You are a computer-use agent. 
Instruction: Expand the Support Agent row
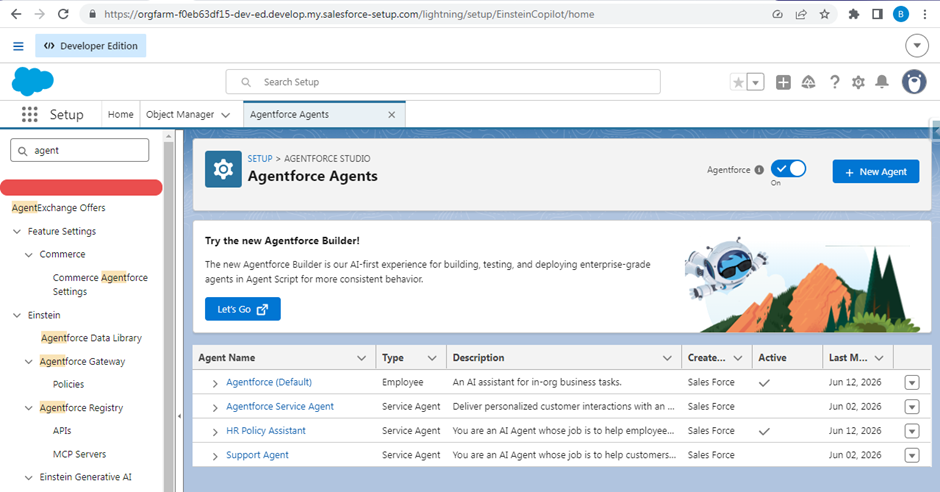215,456
